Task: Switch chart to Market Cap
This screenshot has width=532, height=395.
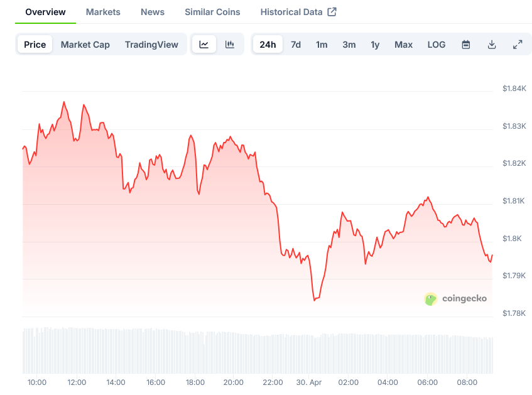Action: (85, 45)
